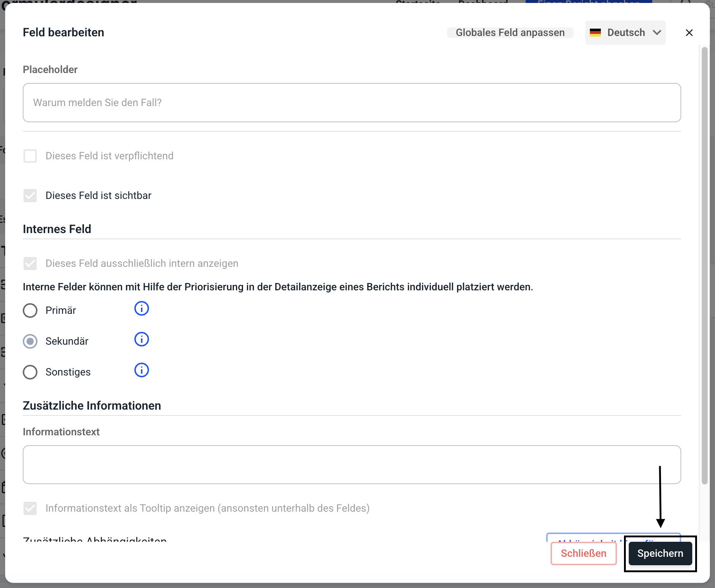Click info icon next to Sekundär
Image resolution: width=715 pixels, height=588 pixels.
click(141, 340)
